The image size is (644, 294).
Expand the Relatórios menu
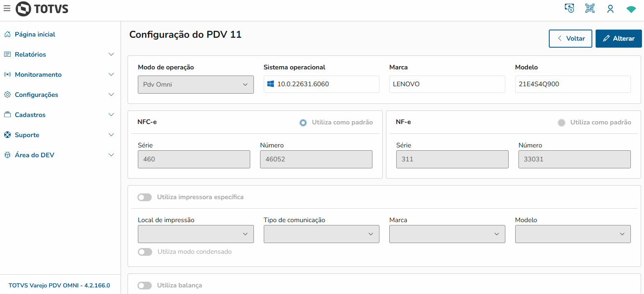pos(30,55)
